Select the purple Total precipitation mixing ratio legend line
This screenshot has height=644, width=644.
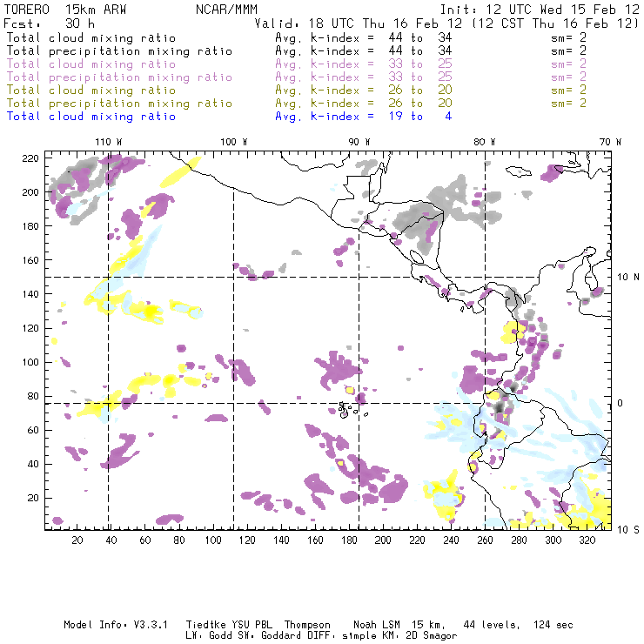tap(119, 77)
